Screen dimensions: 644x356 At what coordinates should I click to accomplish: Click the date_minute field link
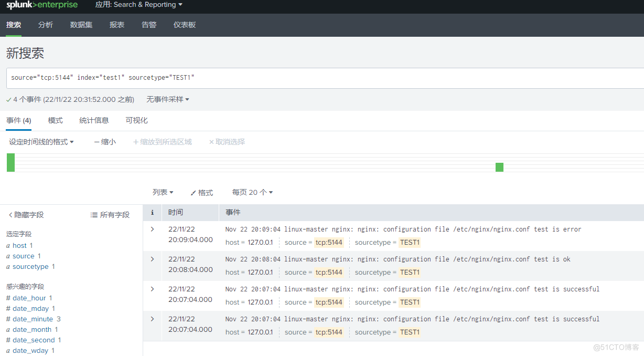coord(30,319)
